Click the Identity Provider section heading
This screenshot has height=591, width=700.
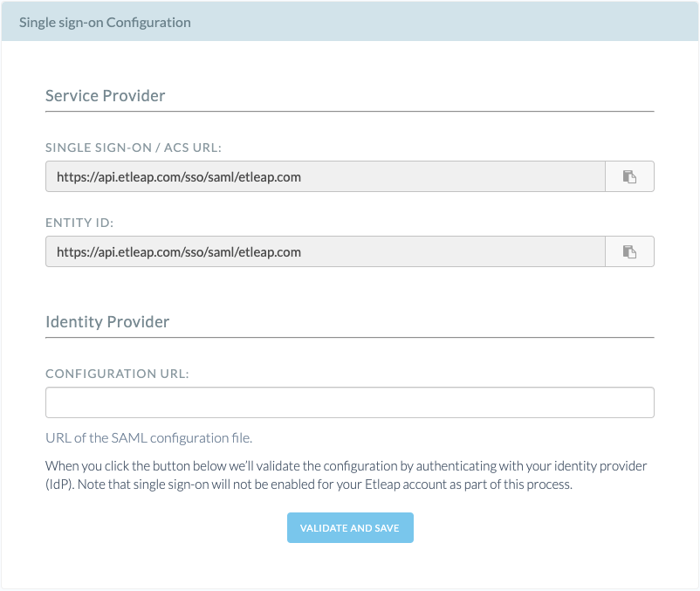(107, 321)
